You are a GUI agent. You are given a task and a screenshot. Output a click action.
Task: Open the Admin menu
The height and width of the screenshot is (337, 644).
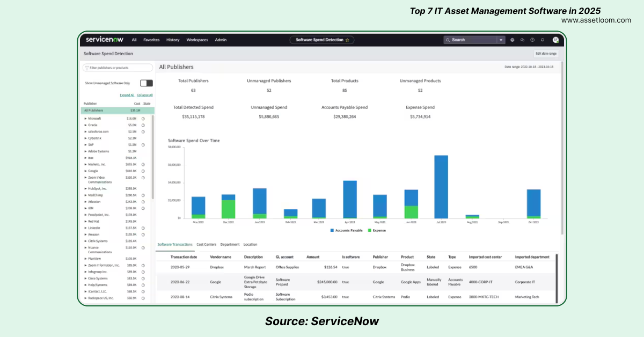(x=221, y=40)
